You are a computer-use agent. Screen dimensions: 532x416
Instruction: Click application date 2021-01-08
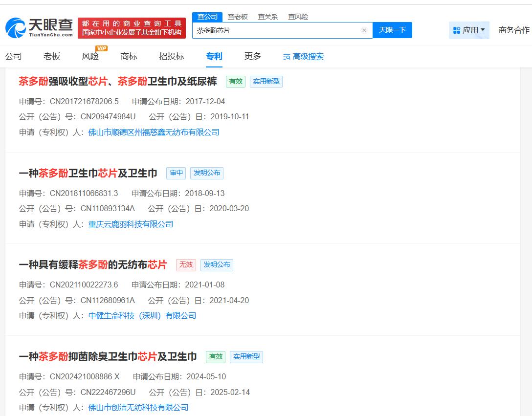[205, 285]
